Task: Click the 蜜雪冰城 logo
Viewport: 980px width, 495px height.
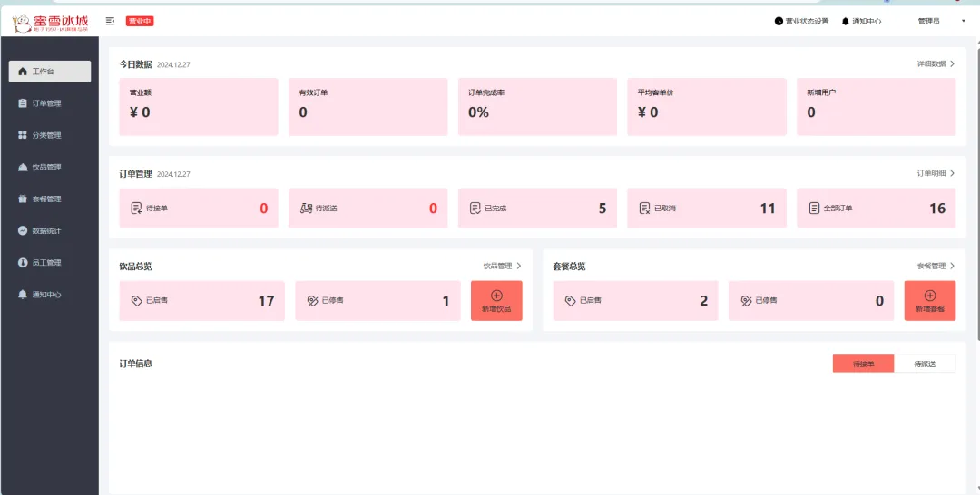Action: point(50,23)
